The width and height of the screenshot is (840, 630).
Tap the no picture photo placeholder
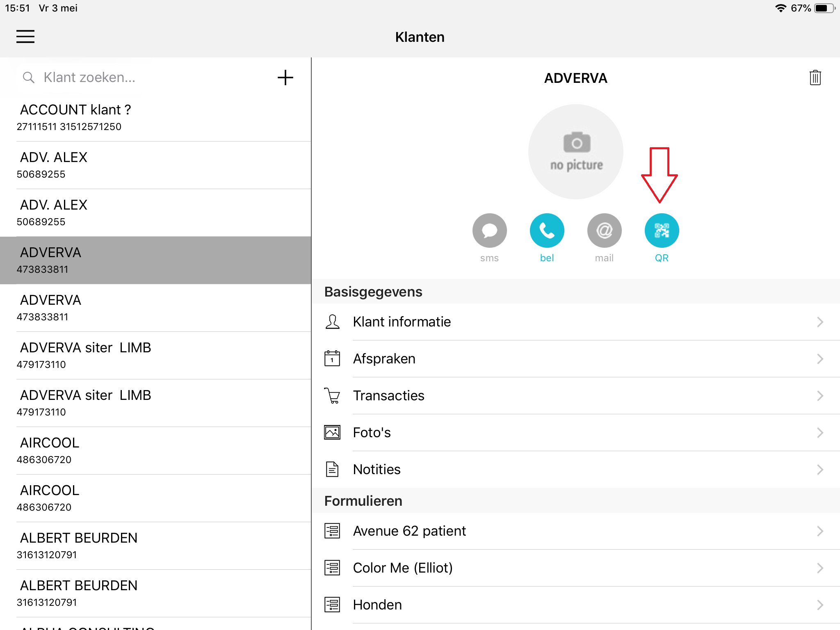576,152
